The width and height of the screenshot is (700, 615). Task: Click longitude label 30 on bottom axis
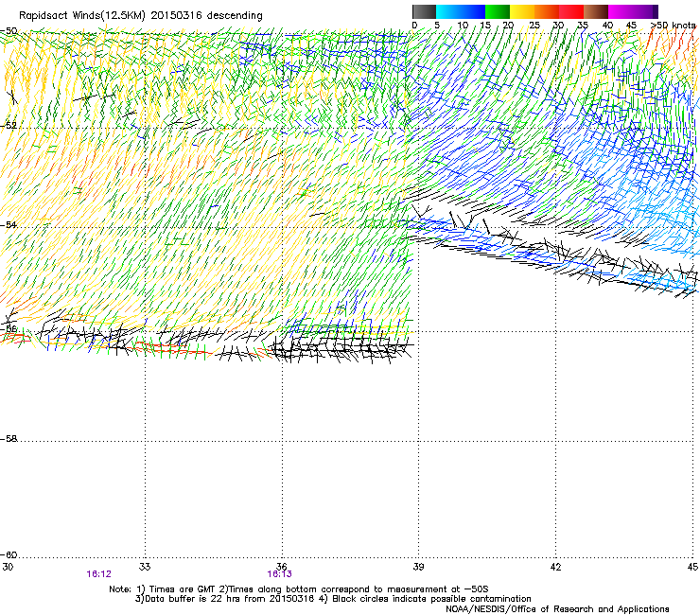point(8,567)
